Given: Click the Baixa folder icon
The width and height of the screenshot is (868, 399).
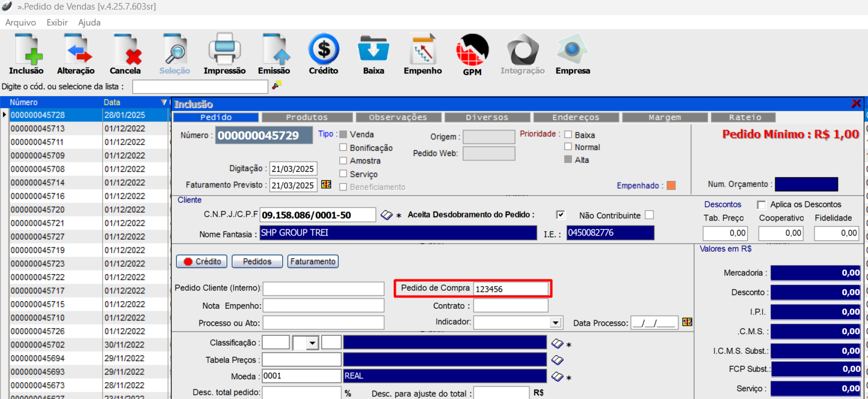Looking at the screenshot, I should (x=374, y=50).
